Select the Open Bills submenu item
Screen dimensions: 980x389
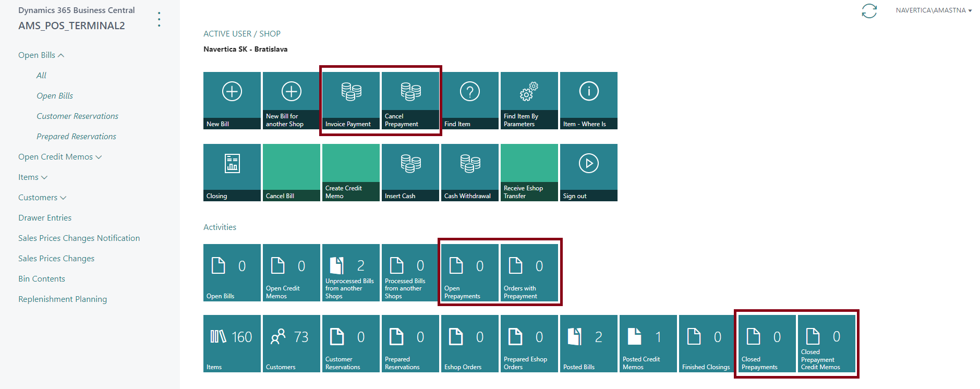[x=55, y=96]
